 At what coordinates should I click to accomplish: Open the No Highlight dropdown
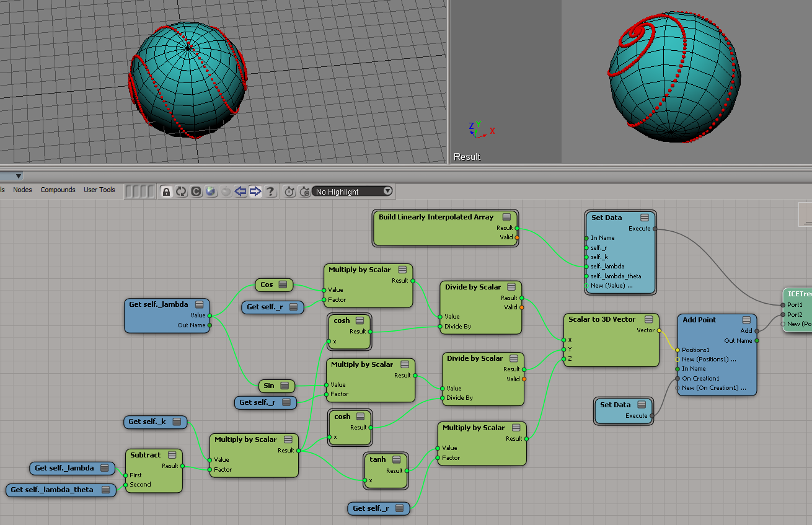(353, 192)
